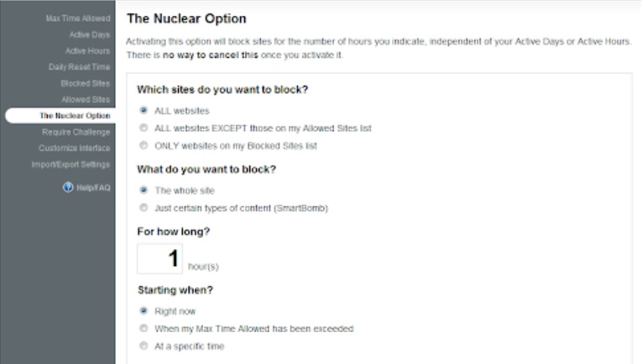Open the Max Time Allowed settings tab
This screenshot has width=642, height=364.
[x=78, y=18]
